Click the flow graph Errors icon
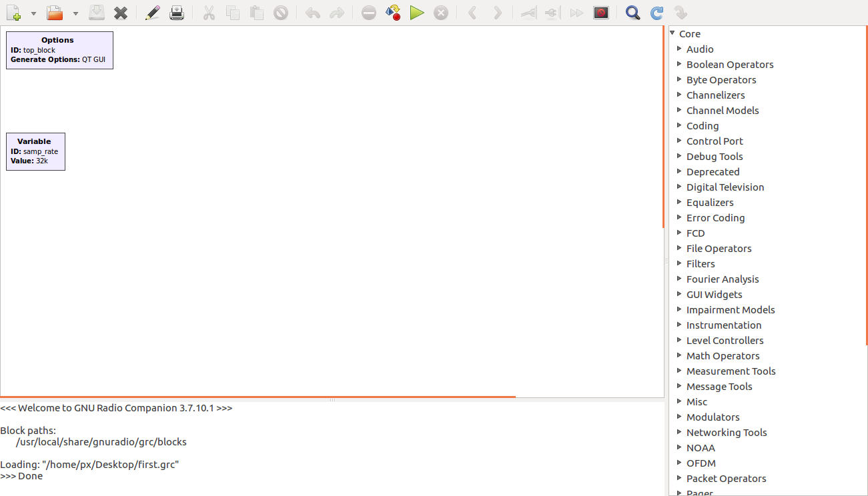The width and height of the screenshot is (868, 496). point(369,13)
